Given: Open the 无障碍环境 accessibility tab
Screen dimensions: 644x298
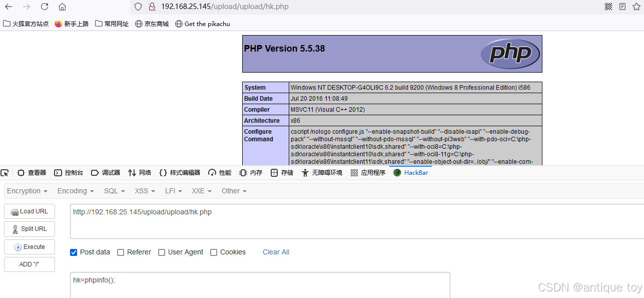Looking at the screenshot, I should pyautogui.click(x=322, y=173).
